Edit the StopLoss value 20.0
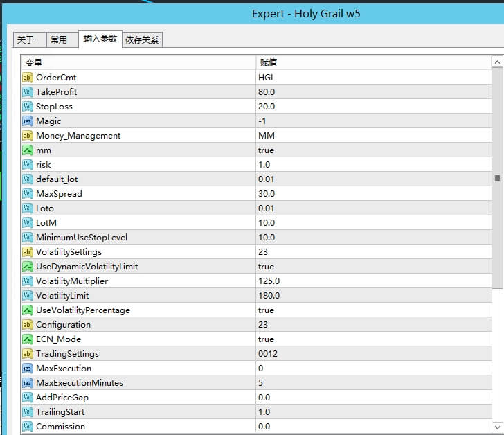The image size is (504, 435). tap(267, 107)
